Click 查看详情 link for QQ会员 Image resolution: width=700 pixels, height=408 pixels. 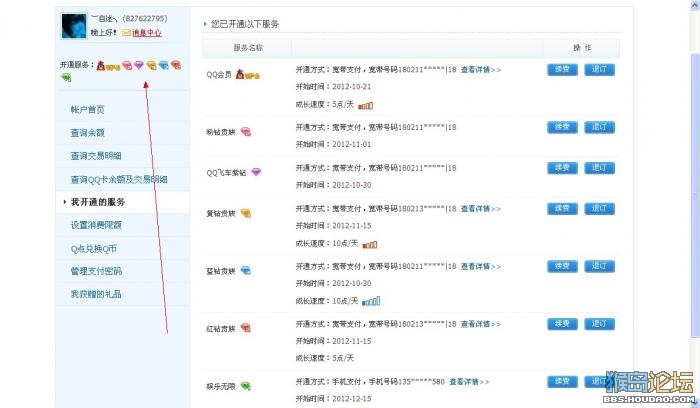click(x=480, y=70)
